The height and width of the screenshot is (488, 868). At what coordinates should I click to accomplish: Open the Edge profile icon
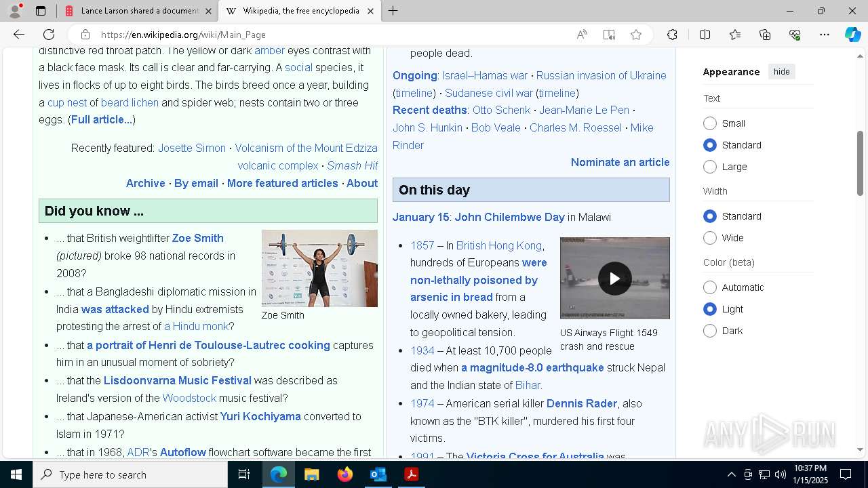click(15, 11)
